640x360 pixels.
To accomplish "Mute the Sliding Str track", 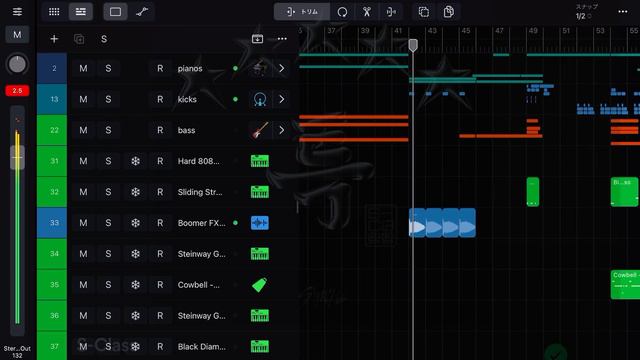I will (x=83, y=192).
